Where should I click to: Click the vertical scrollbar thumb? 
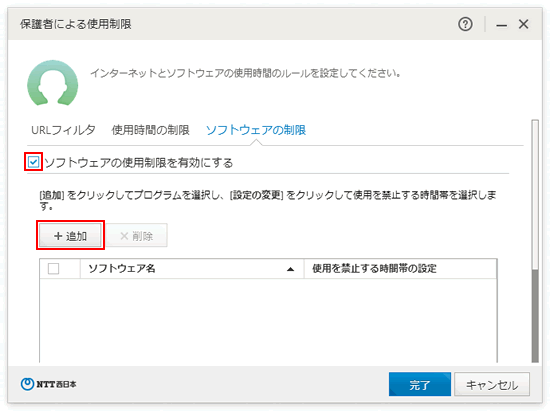click(x=535, y=316)
